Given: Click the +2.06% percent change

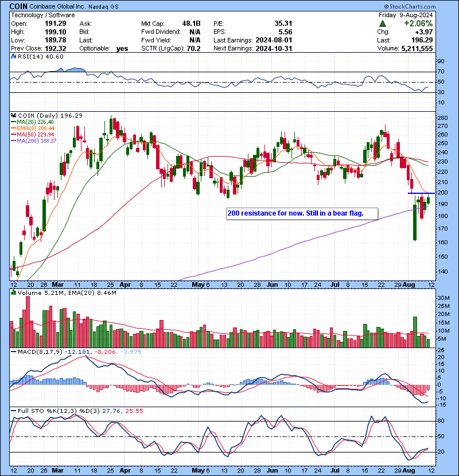Looking at the screenshot, I should pos(418,24).
